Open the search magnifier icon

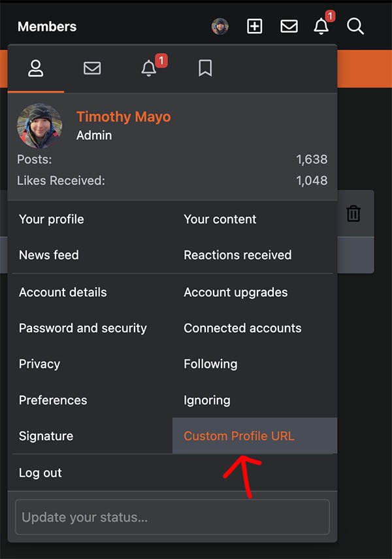coord(355,27)
